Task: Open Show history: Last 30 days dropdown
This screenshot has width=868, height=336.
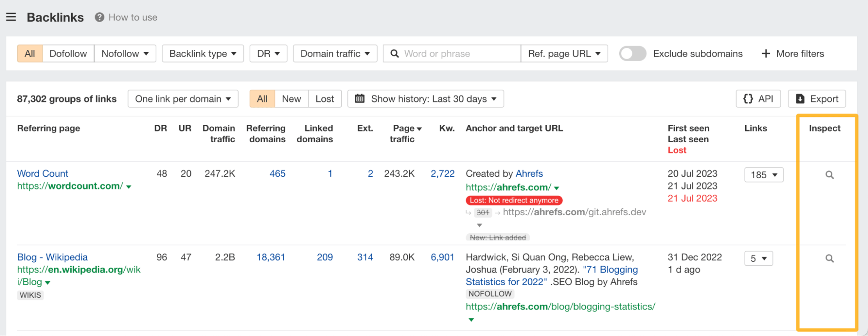Action: coord(426,99)
